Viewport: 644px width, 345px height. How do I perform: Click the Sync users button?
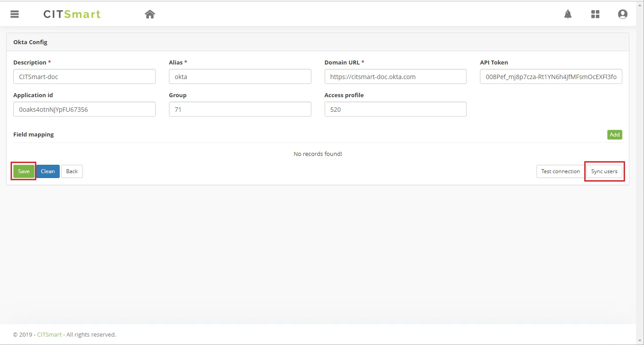604,171
